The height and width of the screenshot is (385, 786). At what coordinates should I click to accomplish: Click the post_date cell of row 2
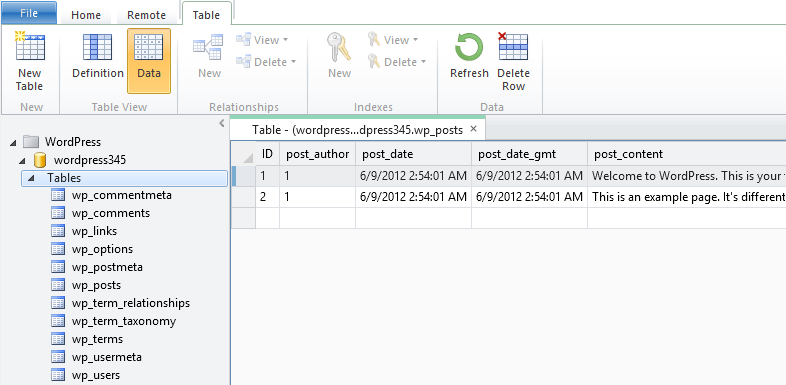(414, 197)
